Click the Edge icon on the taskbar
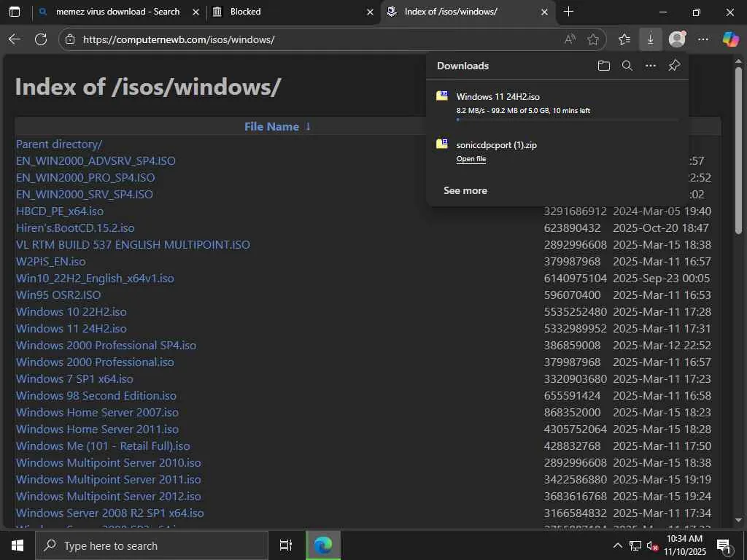This screenshot has height=560, width=747. 323,545
